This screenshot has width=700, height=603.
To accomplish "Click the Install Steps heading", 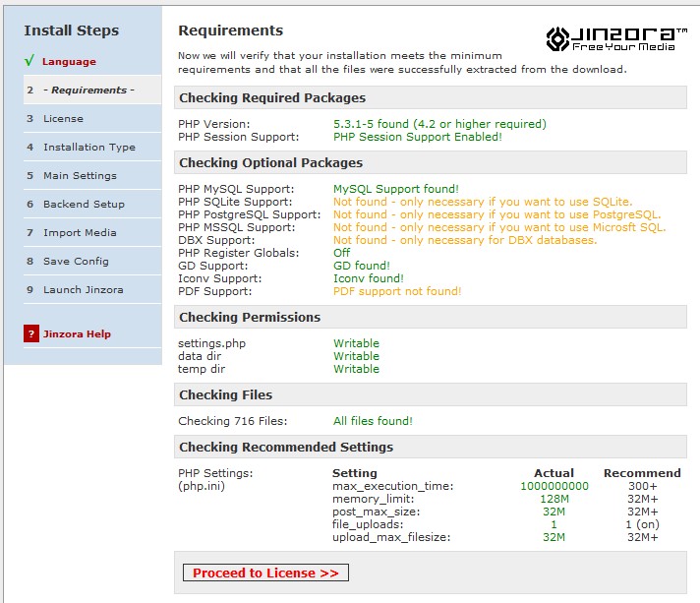I will click(x=72, y=30).
